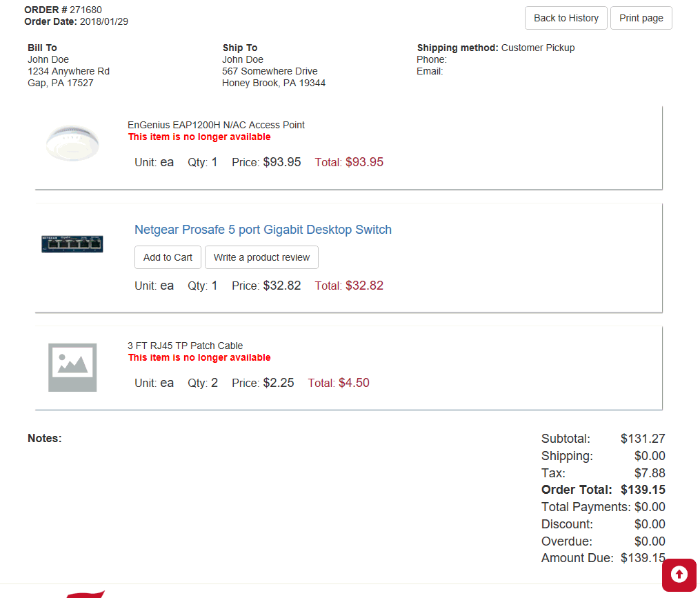Click the Amount Due value
The image size is (700, 598).
pos(643,558)
